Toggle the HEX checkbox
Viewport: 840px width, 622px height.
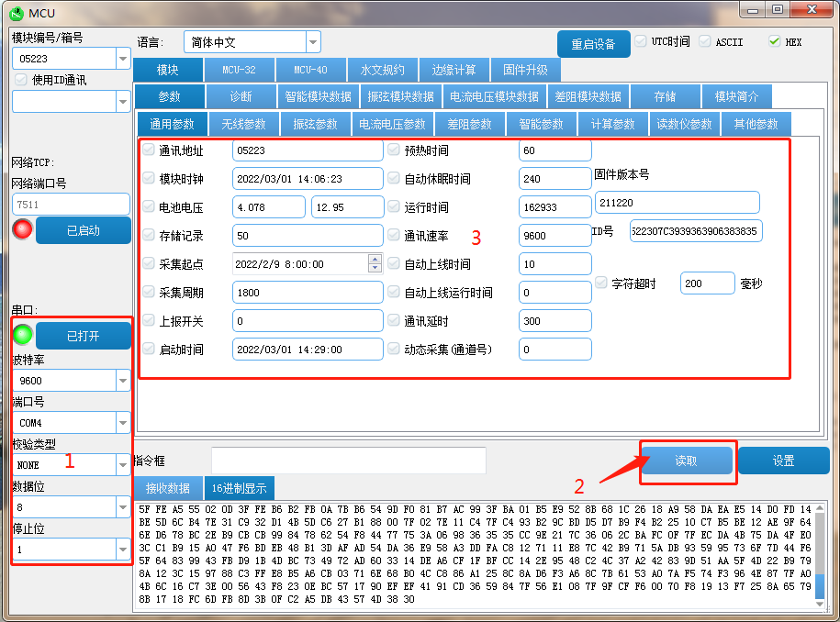(774, 42)
